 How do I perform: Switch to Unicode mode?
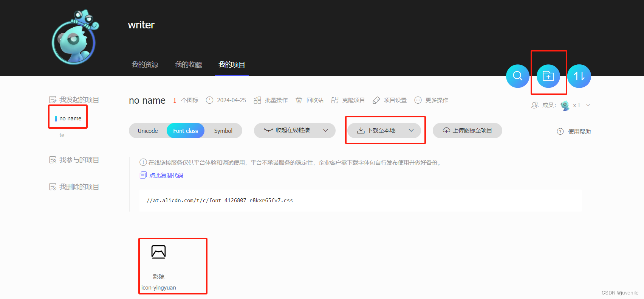coord(148,131)
